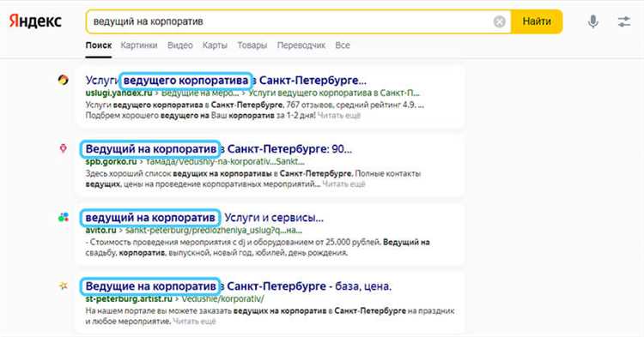Click the uslugi.yandex.ru domain link

pyautogui.click(x=118, y=93)
